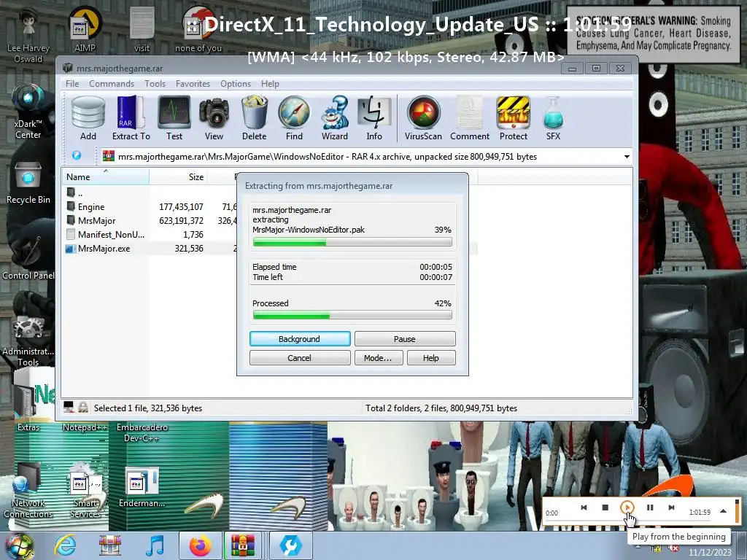The width and height of the screenshot is (747, 560).
Task: Click the music note taskbar icon
Action: point(155,545)
